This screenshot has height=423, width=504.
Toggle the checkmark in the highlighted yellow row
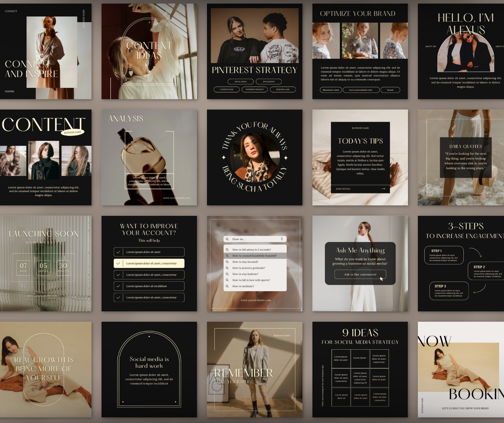[118, 263]
